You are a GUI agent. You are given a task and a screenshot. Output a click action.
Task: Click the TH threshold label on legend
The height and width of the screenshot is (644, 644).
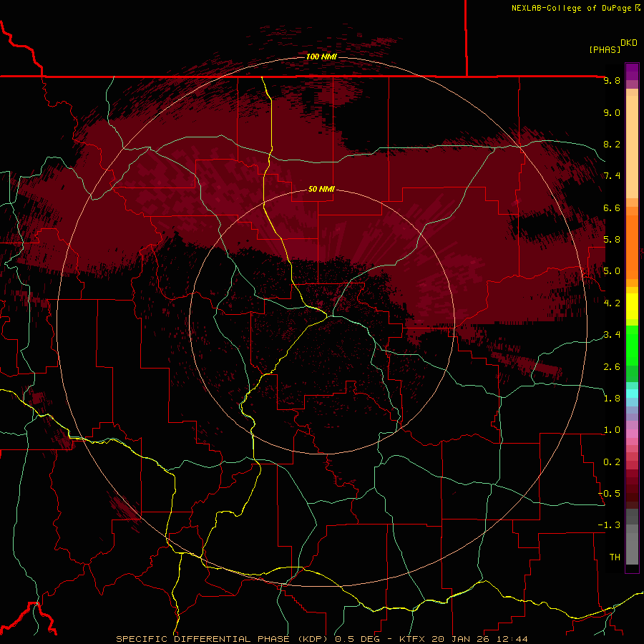615,557
